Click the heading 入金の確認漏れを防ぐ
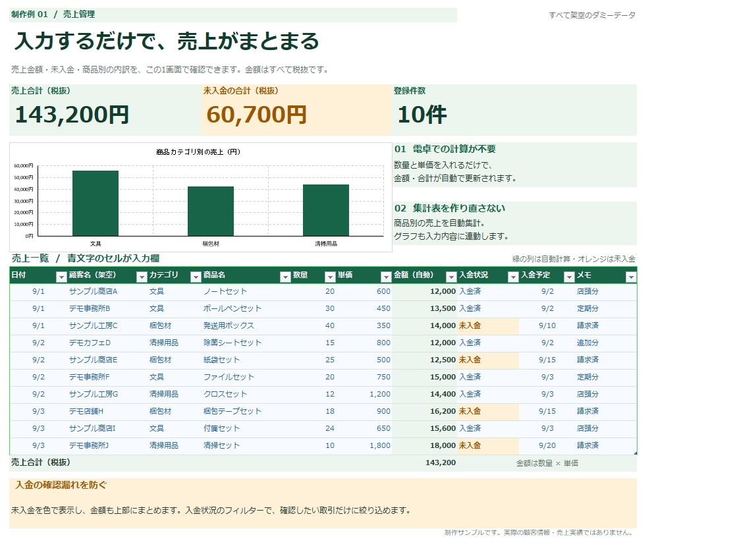 click(61, 486)
